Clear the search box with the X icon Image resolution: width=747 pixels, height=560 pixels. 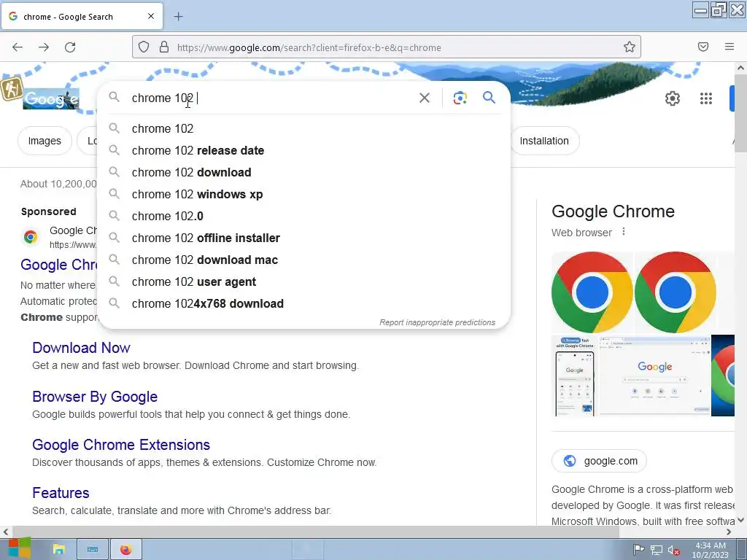[425, 98]
